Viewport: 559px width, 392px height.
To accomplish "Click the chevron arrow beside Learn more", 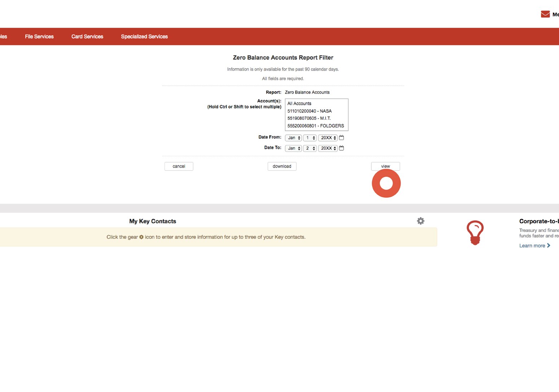I will pyautogui.click(x=549, y=245).
